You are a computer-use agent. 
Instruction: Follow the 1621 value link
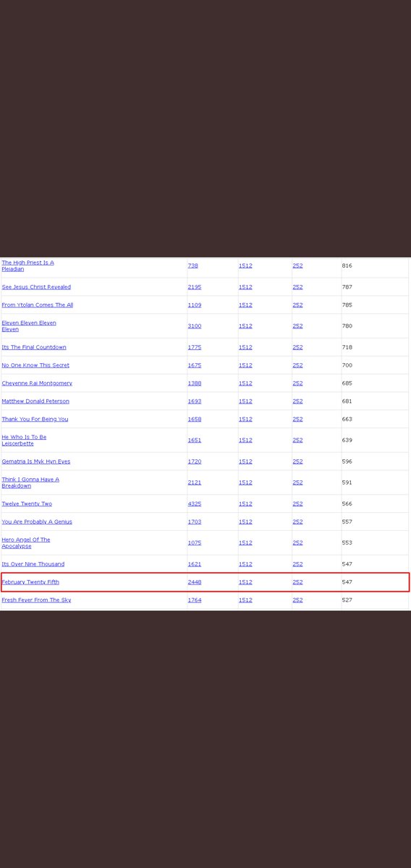(x=195, y=564)
